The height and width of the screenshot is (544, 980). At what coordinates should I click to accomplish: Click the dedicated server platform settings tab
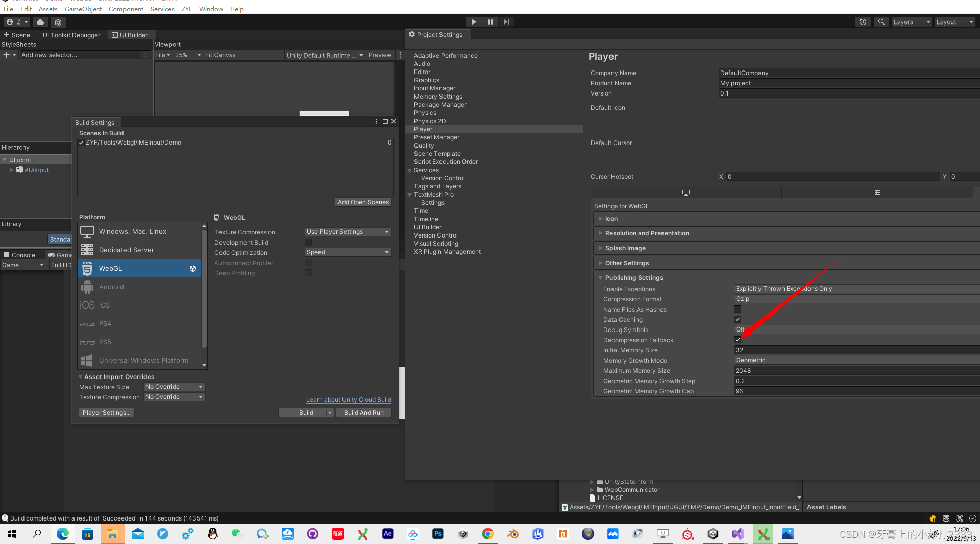click(x=877, y=193)
